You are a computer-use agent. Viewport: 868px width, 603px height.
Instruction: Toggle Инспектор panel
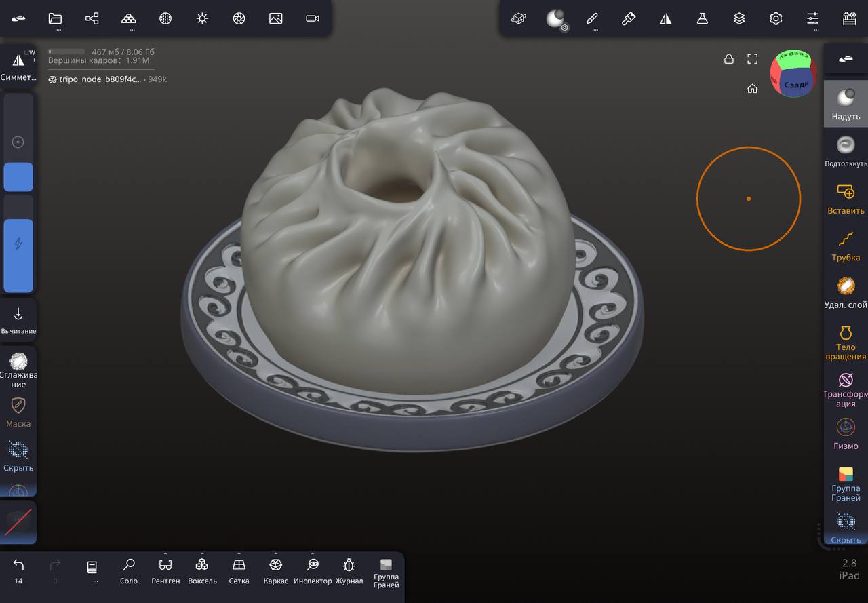313,571
